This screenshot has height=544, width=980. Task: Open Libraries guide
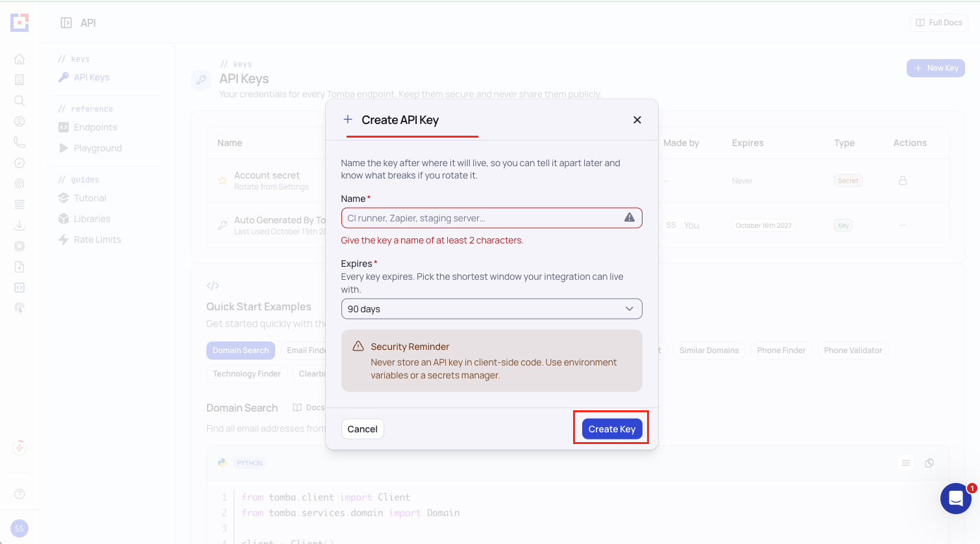tap(84, 219)
